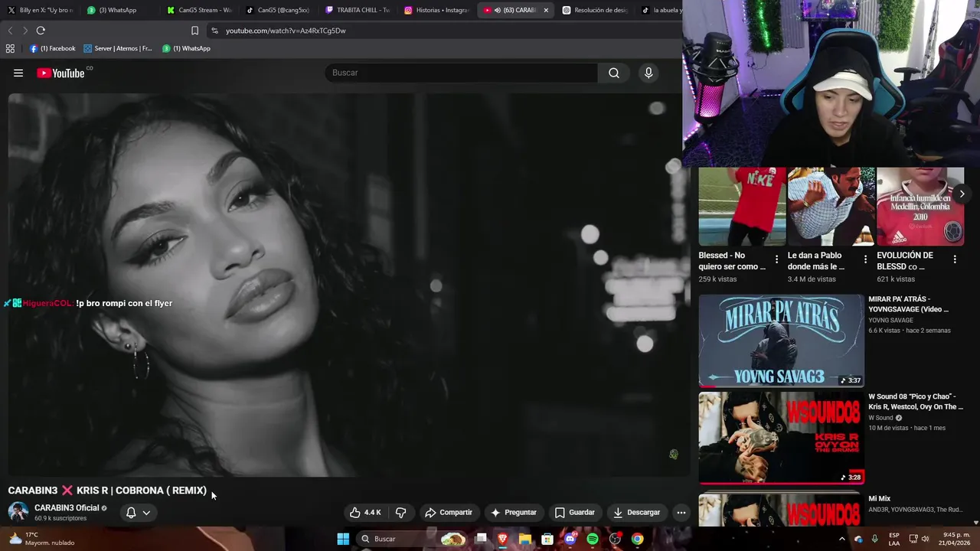Start voice search with microphone icon

(x=648, y=73)
